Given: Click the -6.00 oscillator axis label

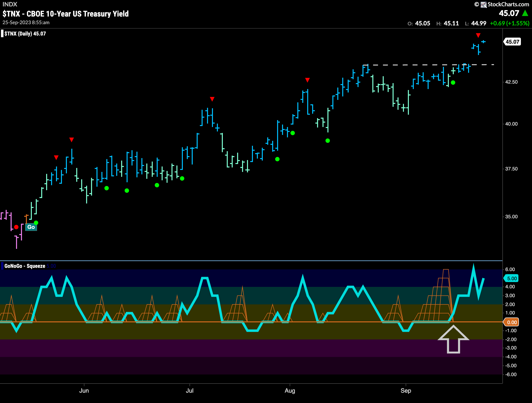Looking at the screenshot, I should tap(511, 374).
